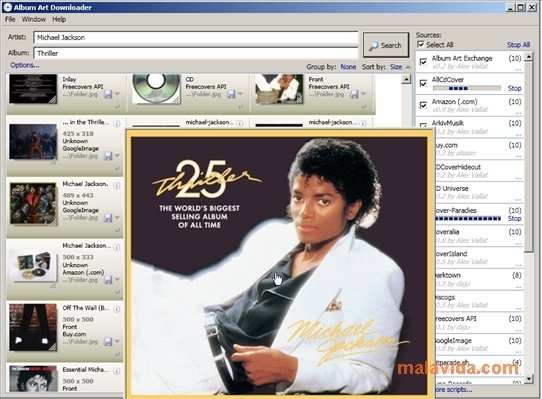Click the Stop All link
Image resolution: width=542 pixels, height=399 pixels.
pos(518,45)
